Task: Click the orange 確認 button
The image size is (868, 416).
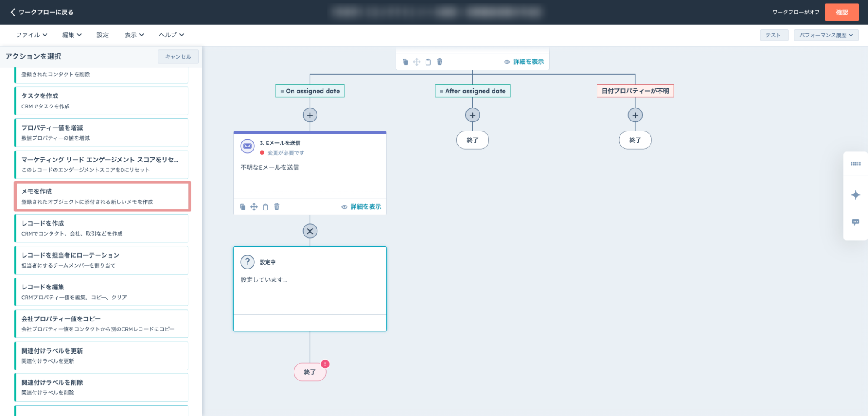Action: click(842, 12)
